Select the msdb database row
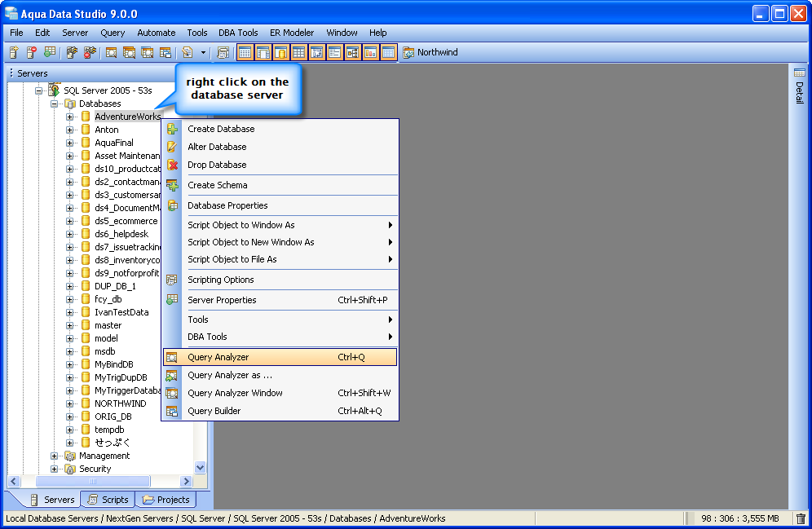 pyautogui.click(x=104, y=351)
